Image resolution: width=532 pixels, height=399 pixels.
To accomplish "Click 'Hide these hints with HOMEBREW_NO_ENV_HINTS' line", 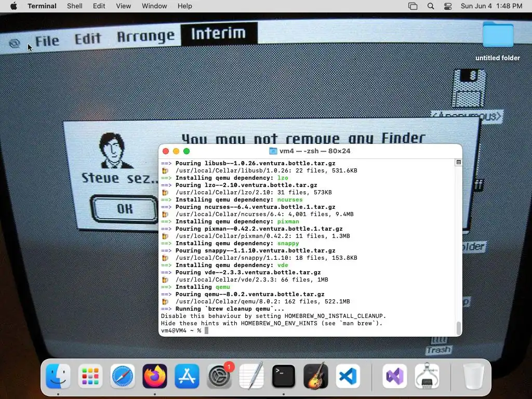I will (x=272, y=323).
